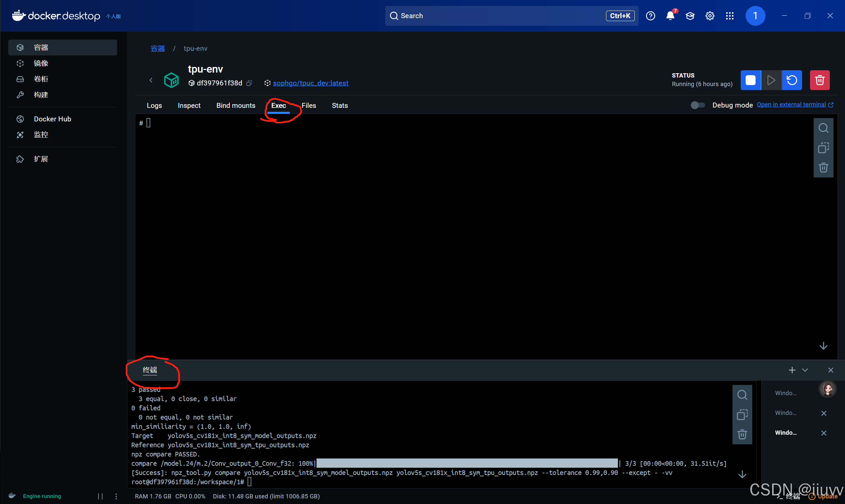Expand terminal options chevron dropdown
The width and height of the screenshot is (845, 504).
(x=805, y=370)
